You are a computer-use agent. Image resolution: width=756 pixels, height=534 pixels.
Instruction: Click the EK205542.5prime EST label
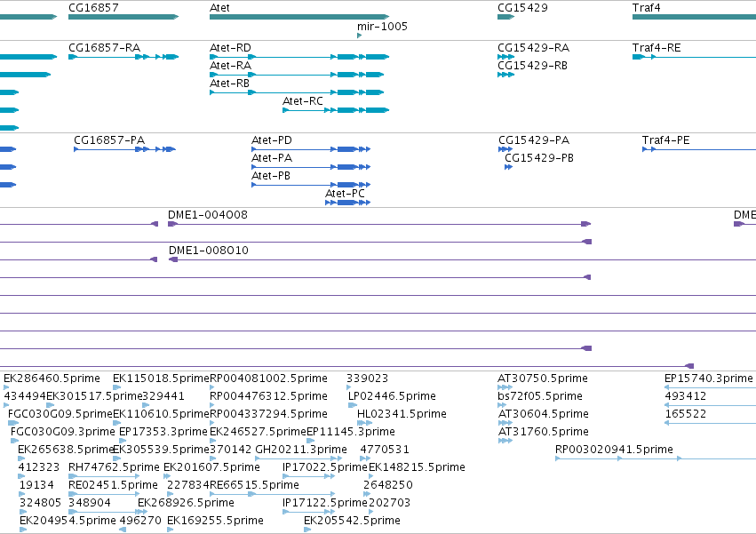click(352, 521)
